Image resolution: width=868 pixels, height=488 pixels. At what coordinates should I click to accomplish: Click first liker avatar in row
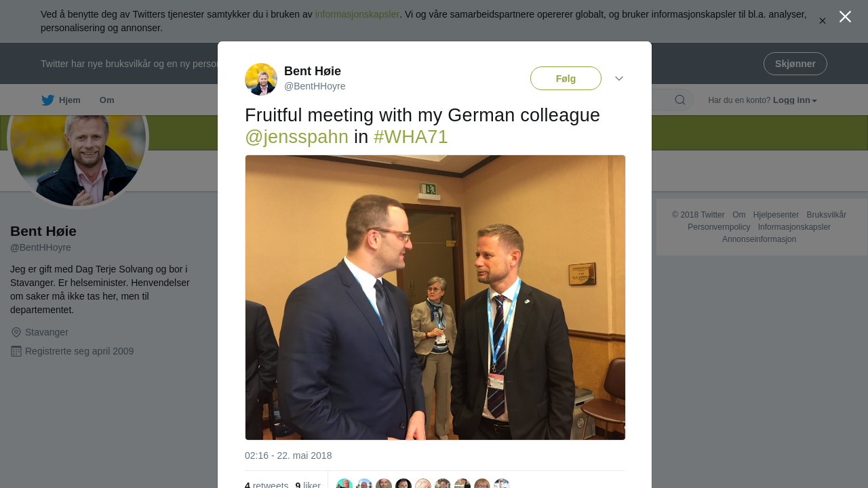(344, 484)
